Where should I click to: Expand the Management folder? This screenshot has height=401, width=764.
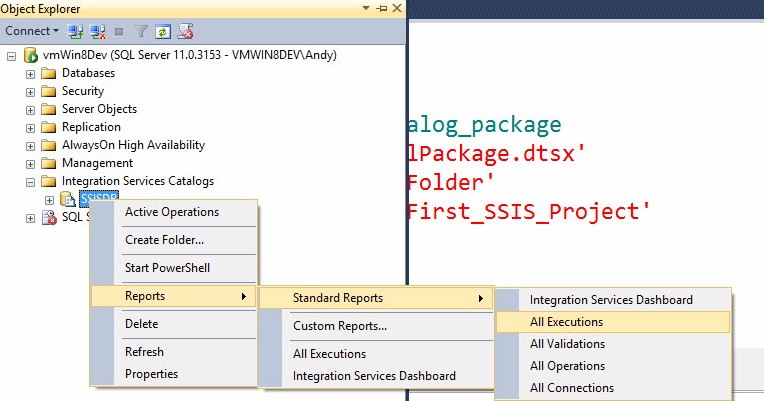tap(30, 165)
